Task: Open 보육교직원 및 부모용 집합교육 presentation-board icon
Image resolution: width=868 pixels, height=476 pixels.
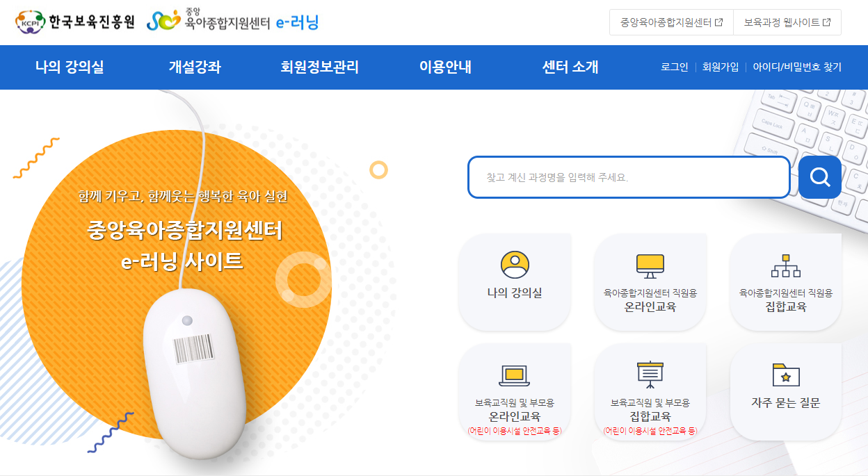Action: click(x=650, y=375)
